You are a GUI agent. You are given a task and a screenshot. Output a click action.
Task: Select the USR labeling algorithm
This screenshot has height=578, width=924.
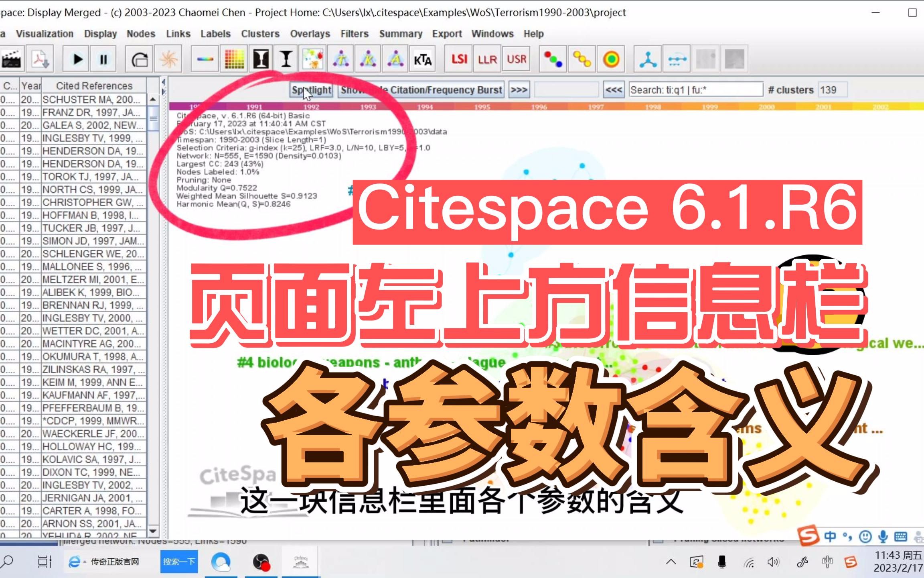(517, 59)
